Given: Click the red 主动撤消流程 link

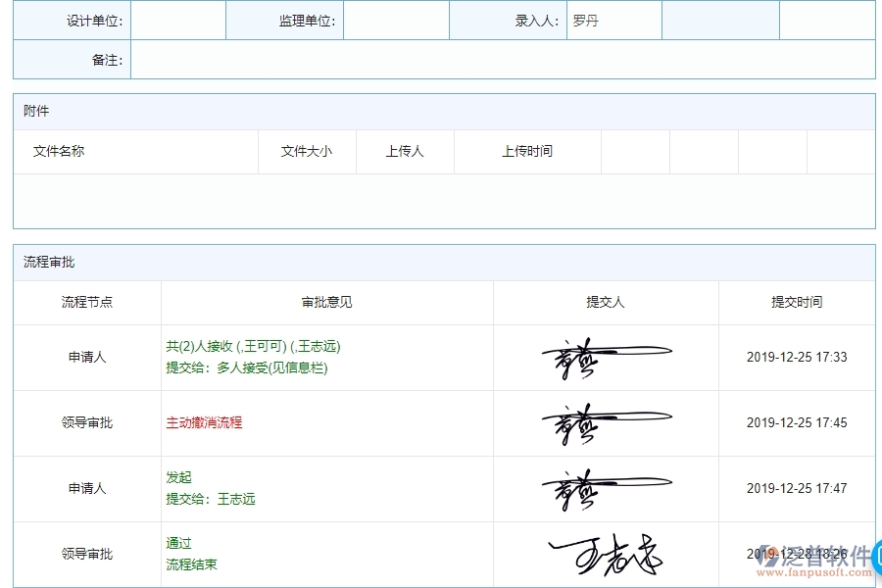Looking at the screenshot, I should (x=206, y=422).
